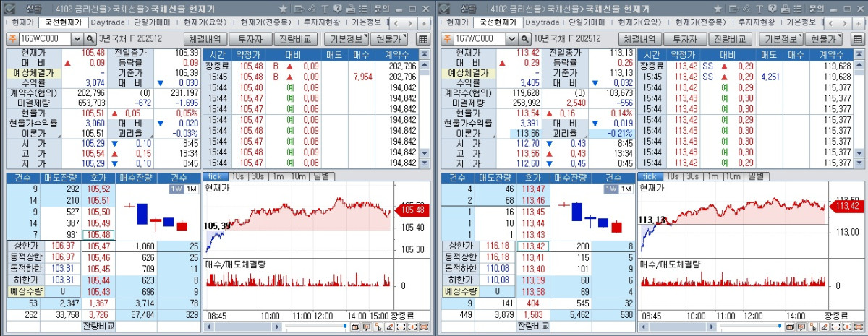Viewport: 868px width, 336px height.
Task: Click the link chain icon in left window title bar
Action: coord(312,9)
